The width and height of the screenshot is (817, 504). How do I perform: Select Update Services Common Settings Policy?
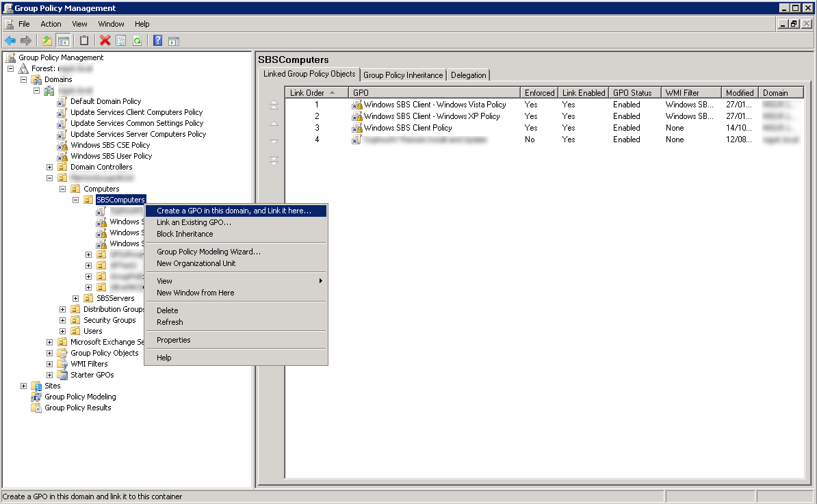(137, 123)
